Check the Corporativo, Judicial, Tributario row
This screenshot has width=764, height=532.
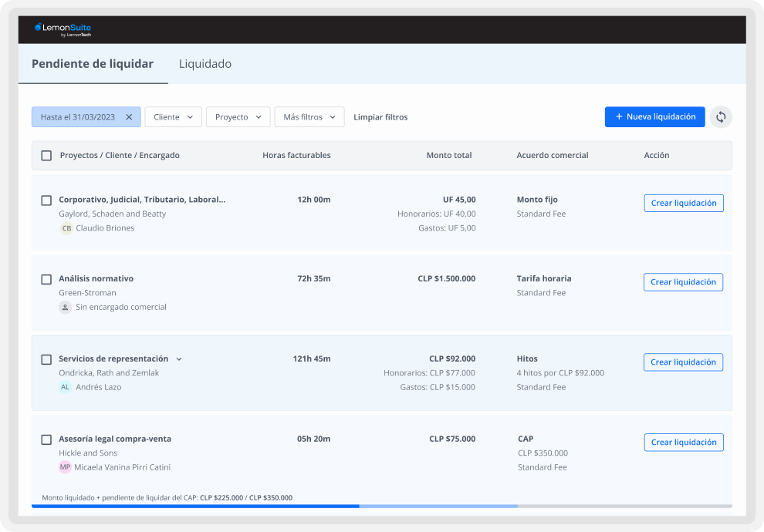coord(46,200)
